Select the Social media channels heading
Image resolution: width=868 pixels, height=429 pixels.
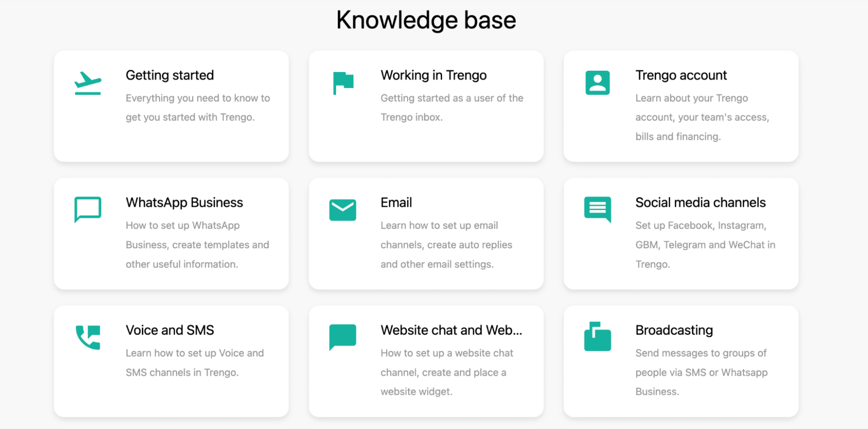[x=700, y=202]
